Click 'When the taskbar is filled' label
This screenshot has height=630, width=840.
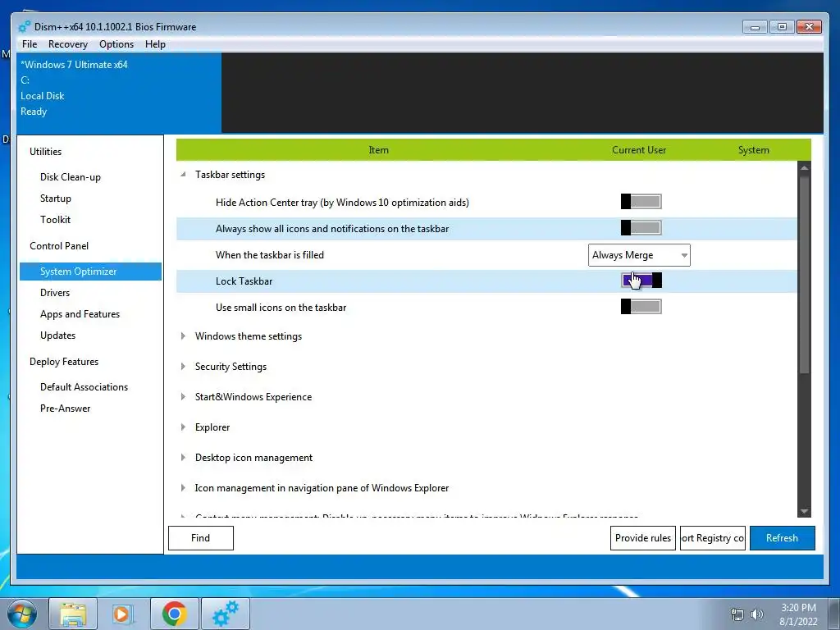(x=269, y=255)
